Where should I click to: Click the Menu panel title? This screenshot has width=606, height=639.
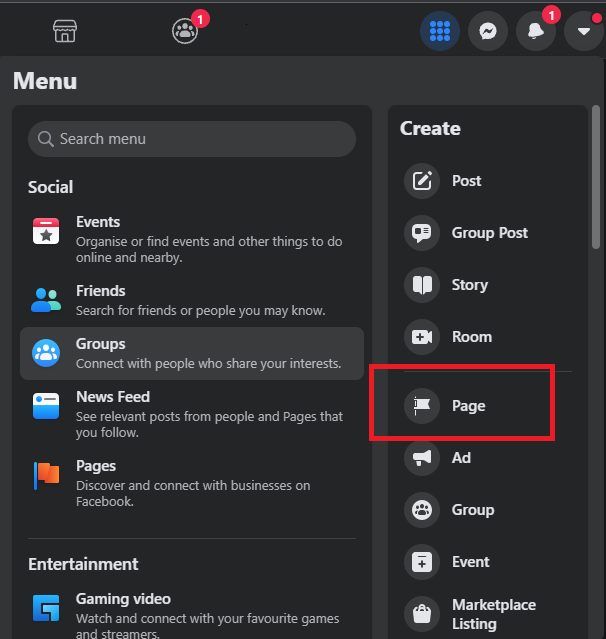pos(45,81)
